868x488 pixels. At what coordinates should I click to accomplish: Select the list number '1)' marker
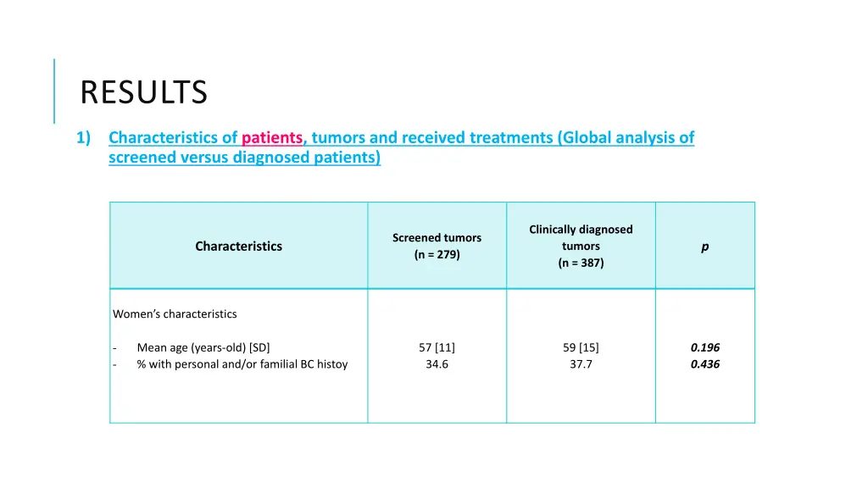pyautogui.click(x=84, y=137)
